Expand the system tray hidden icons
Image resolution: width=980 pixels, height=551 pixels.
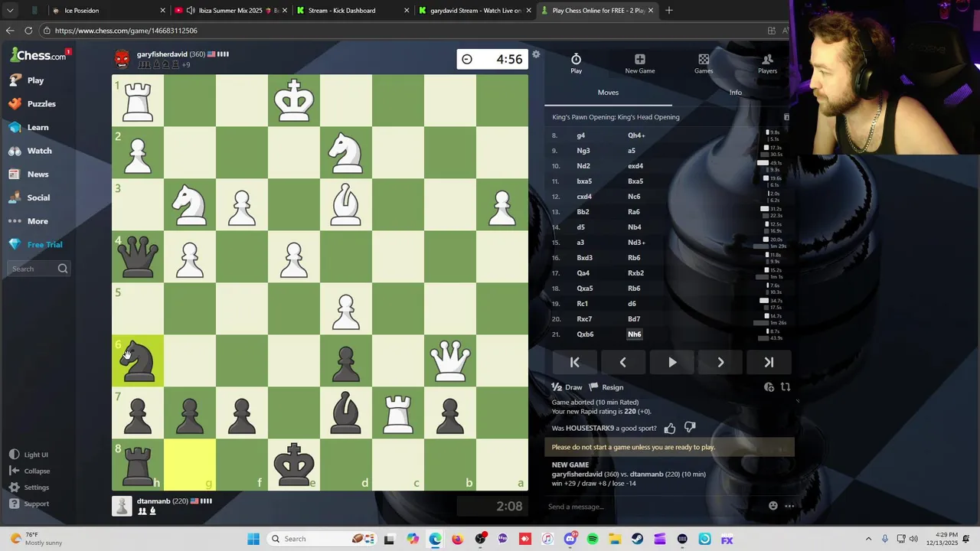pyautogui.click(x=868, y=539)
